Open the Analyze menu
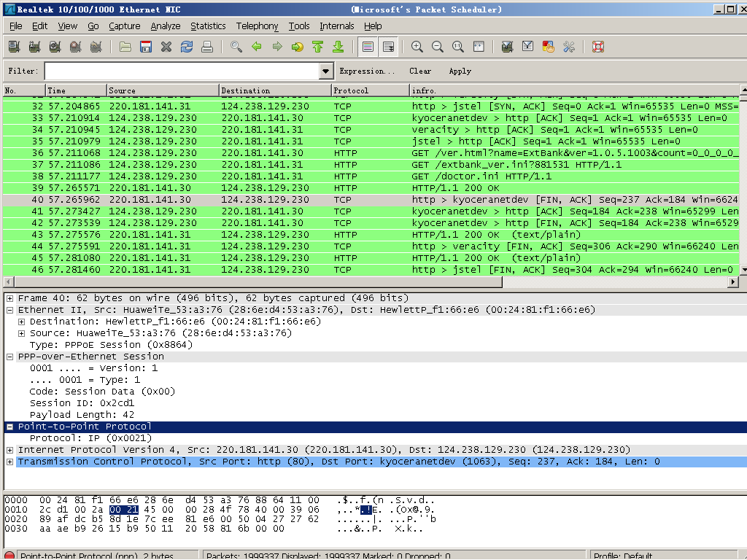The width and height of the screenshot is (747, 560). (x=166, y=26)
